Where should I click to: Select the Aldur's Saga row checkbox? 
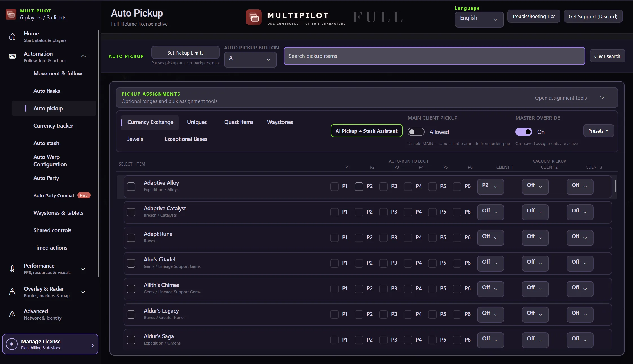click(131, 340)
